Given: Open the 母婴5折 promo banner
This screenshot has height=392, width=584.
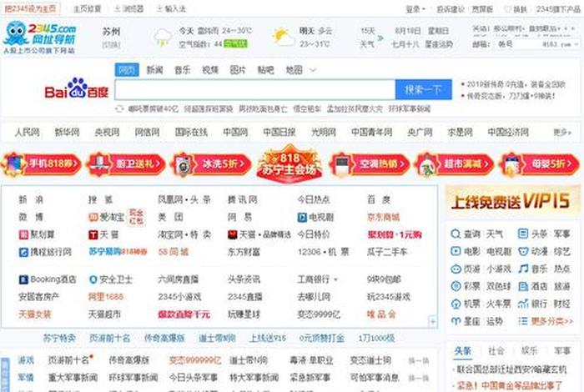Looking at the screenshot, I should pos(539,163).
